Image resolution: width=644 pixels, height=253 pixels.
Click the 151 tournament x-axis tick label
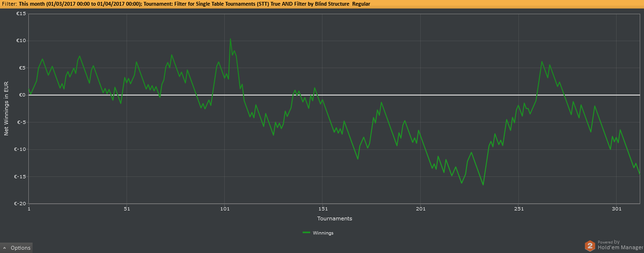(322, 209)
